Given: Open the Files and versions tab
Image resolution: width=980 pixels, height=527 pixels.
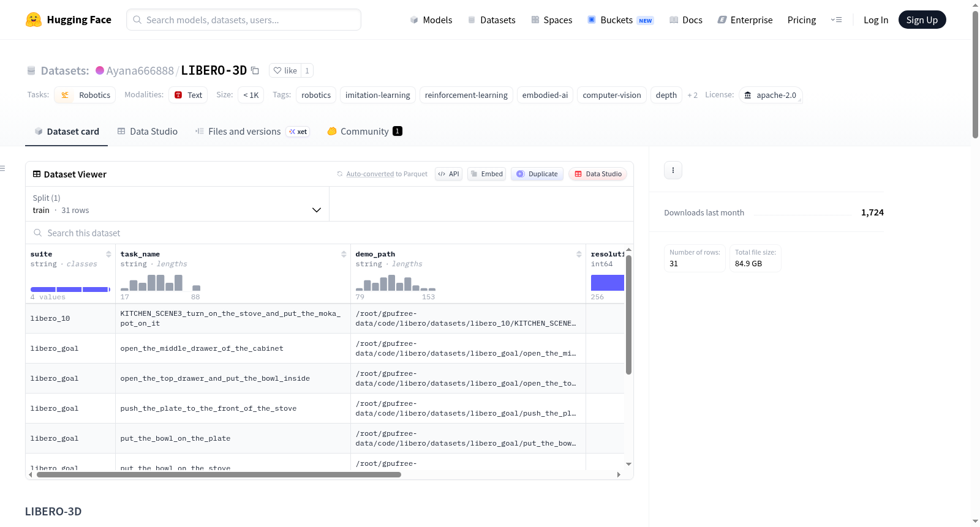Looking at the screenshot, I should coord(252,132).
